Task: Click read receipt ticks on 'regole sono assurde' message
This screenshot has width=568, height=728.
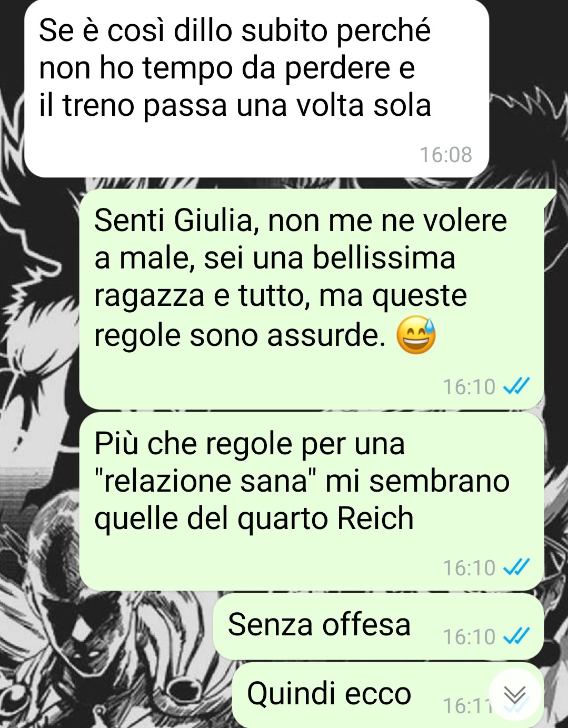Action: coord(516,386)
